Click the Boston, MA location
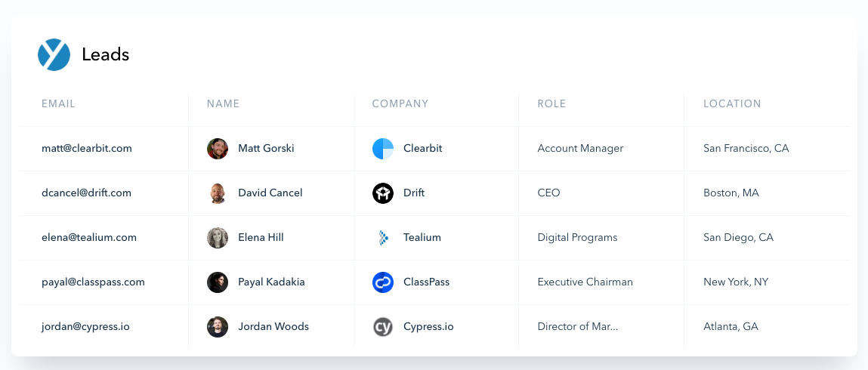The width and height of the screenshot is (868, 370). click(x=731, y=193)
